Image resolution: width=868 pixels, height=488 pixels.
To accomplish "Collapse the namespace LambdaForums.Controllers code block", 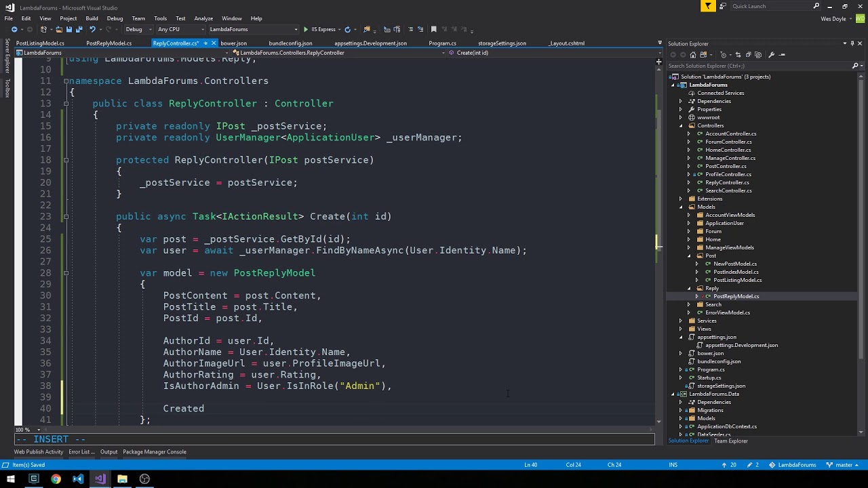I will tap(66, 81).
